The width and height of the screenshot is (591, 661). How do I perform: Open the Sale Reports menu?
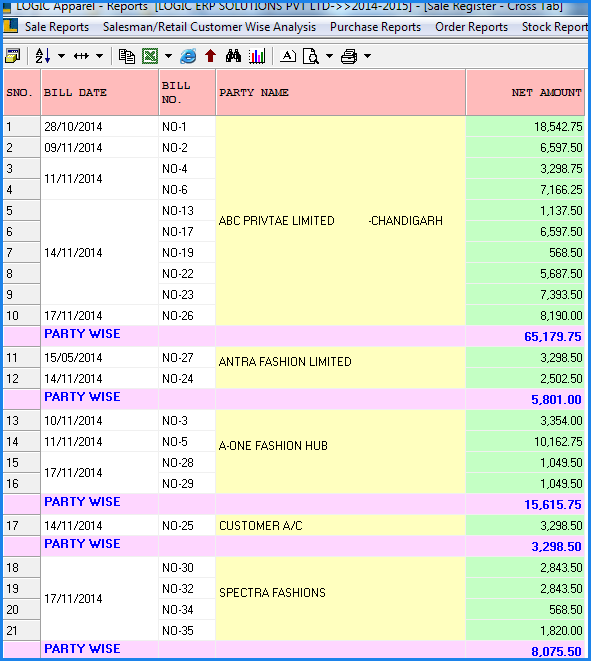click(x=57, y=27)
